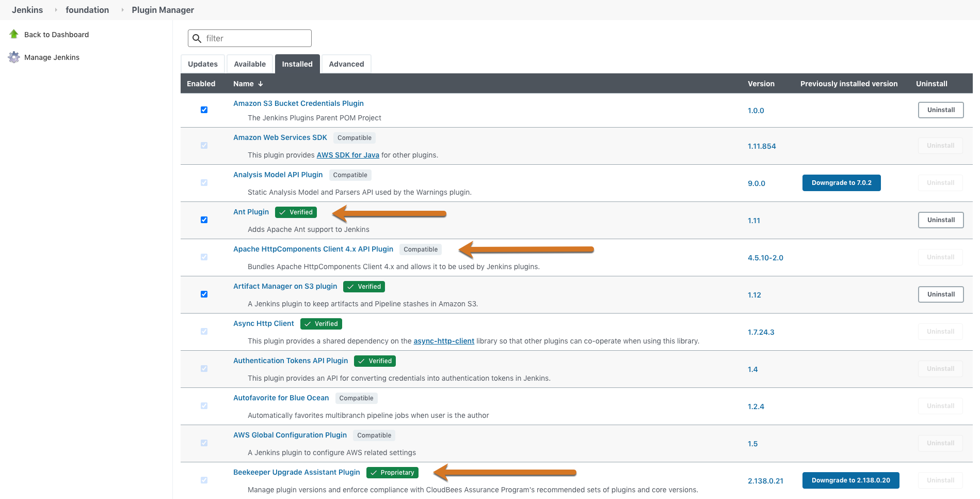Open Apache HttpComponents Client 4.x API Plugin link
The width and height of the screenshot is (980, 499).
point(313,249)
